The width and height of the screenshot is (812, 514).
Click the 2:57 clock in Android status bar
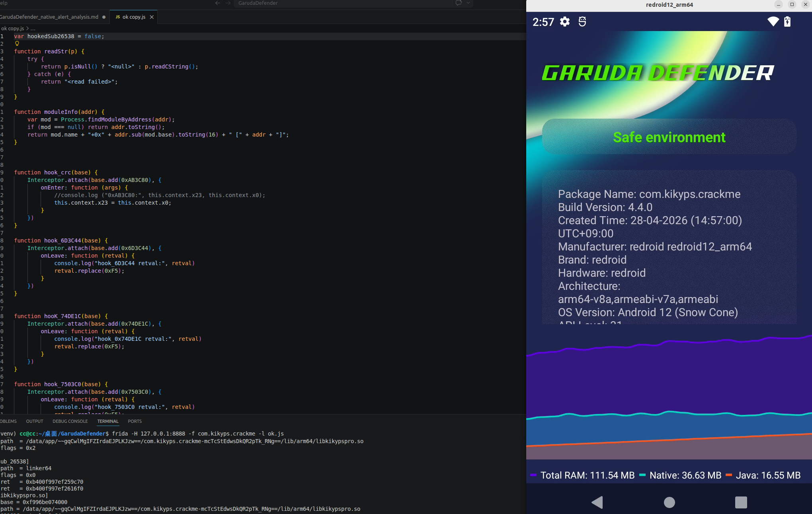(543, 22)
